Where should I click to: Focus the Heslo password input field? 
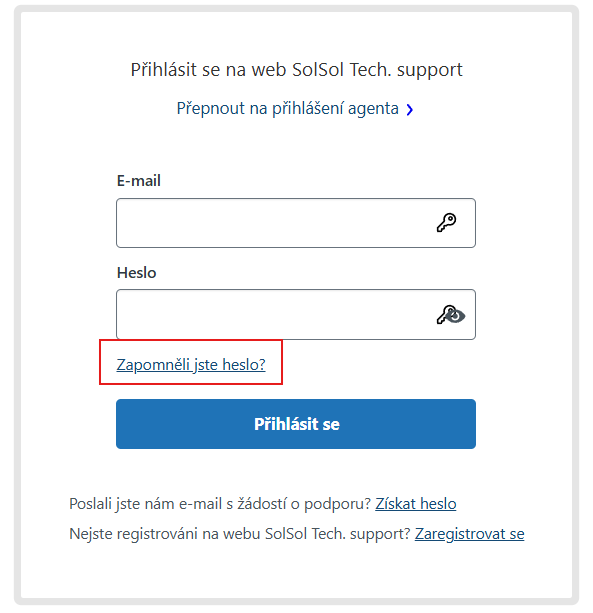pos(296,314)
